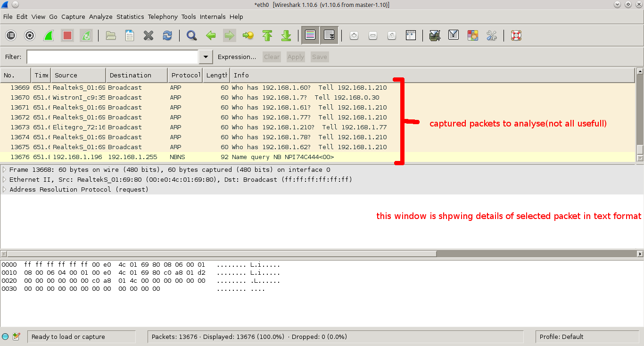The width and height of the screenshot is (644, 346).
Task: Expand the Ethernet II tree node
Action: [5, 179]
